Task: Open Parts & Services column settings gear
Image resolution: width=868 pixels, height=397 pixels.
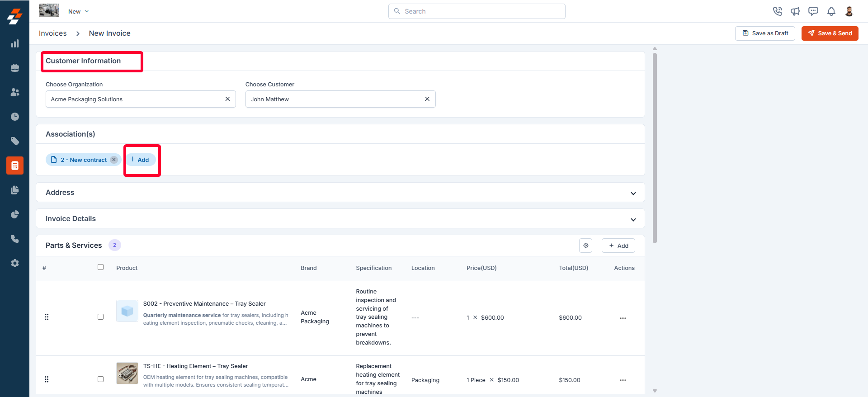Action: coord(586,246)
